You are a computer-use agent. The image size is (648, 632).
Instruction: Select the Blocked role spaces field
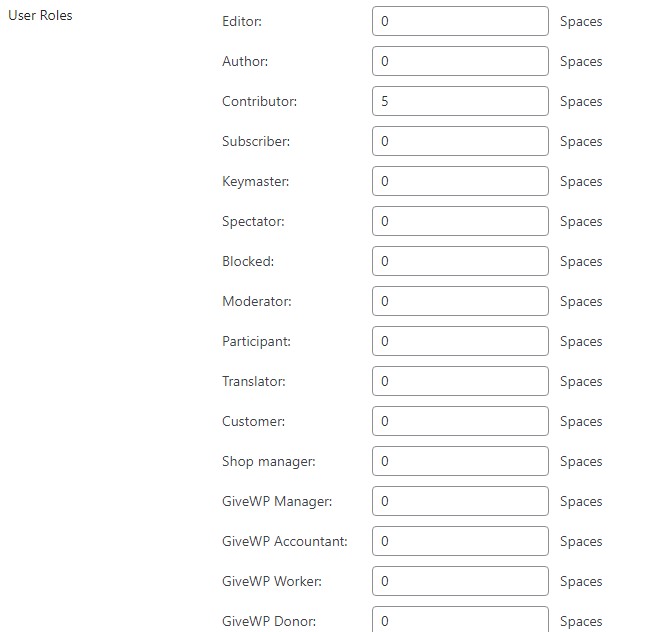click(460, 261)
